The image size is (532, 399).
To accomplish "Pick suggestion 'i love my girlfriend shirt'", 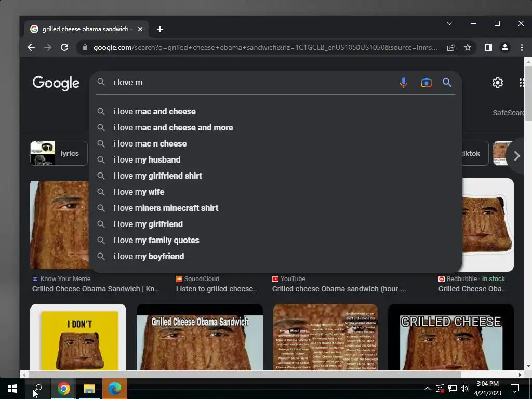I will click(275, 176).
